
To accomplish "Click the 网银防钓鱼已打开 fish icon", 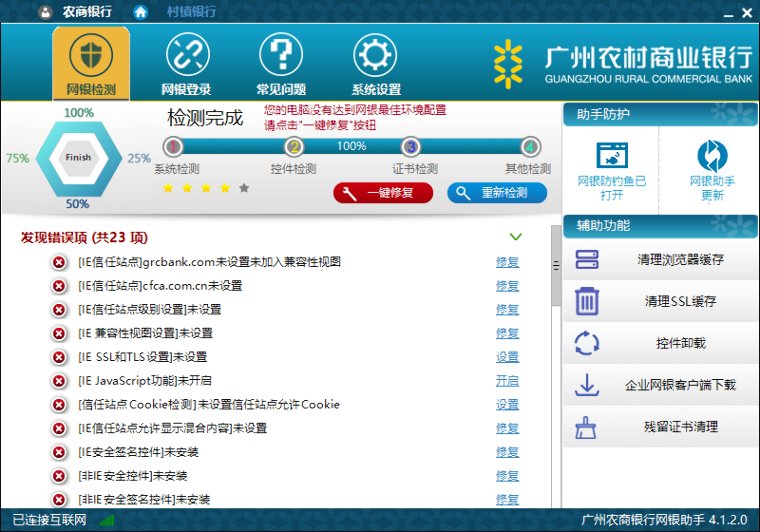I will pos(612,155).
